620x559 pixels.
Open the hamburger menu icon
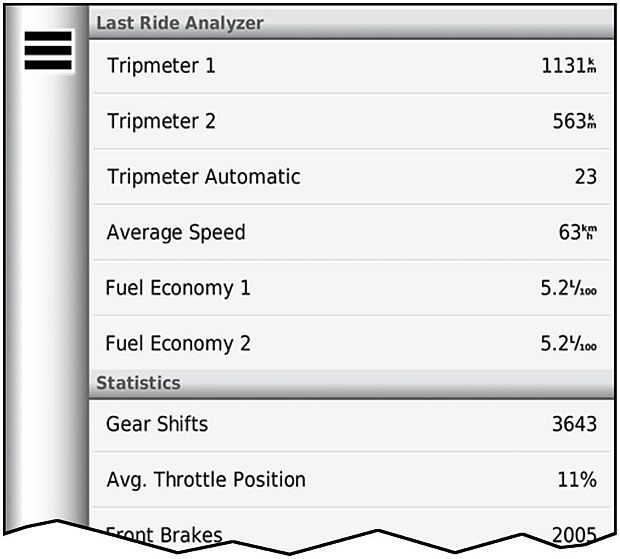tap(47, 50)
